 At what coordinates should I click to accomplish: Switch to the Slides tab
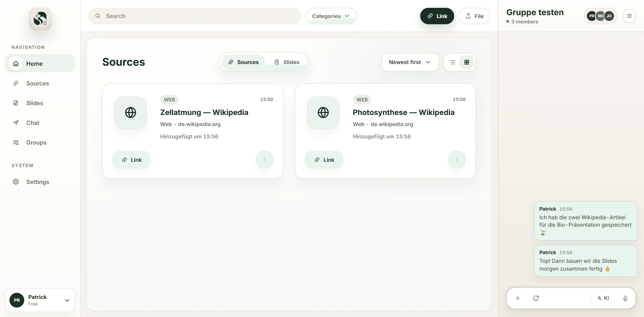(286, 62)
